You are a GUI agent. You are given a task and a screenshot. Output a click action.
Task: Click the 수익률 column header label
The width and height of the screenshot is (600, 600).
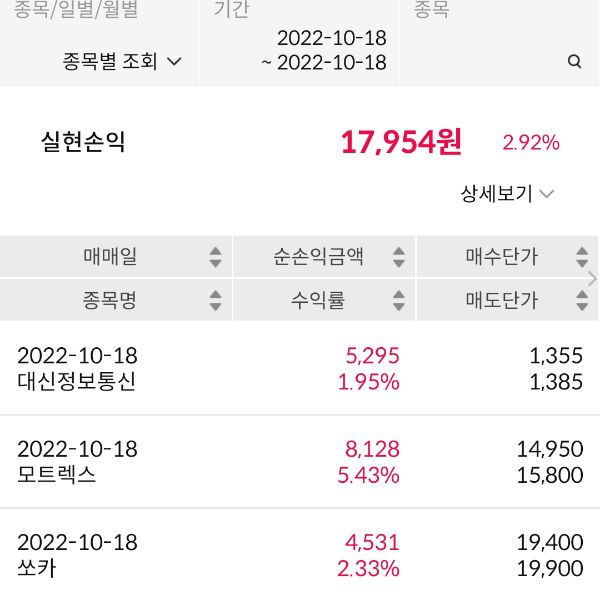click(x=317, y=300)
